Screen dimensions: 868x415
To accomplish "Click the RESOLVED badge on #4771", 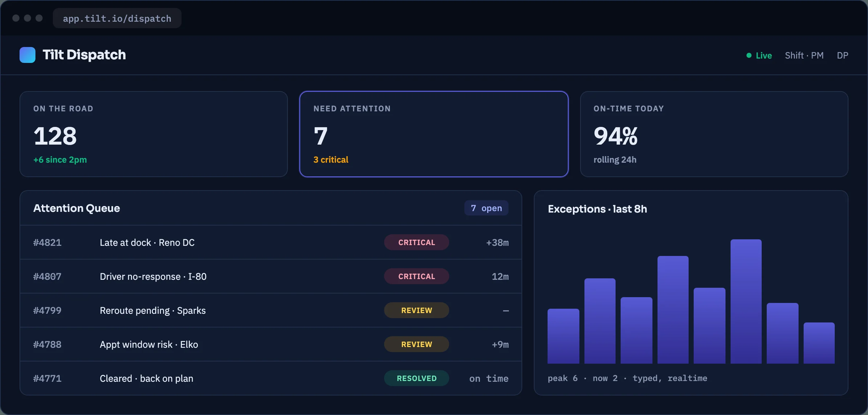I will [x=417, y=378].
